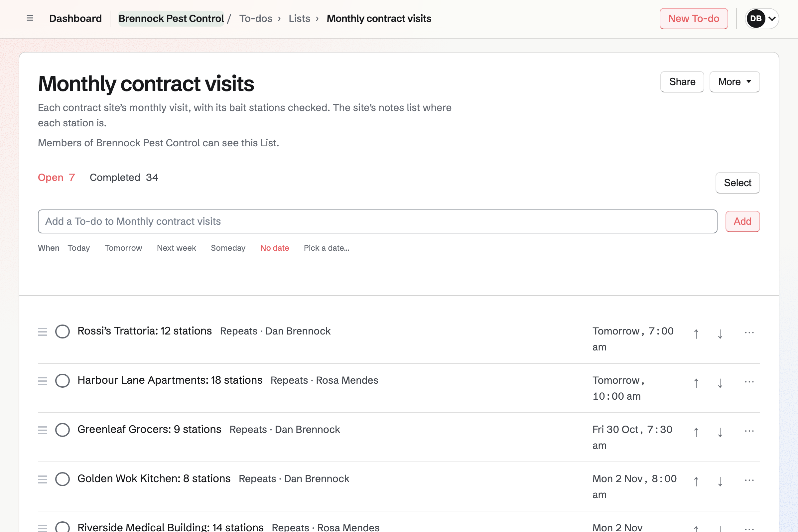The height and width of the screenshot is (532, 798).
Task: Move Rossi's Trattoria to-do up
Action: pos(696,334)
